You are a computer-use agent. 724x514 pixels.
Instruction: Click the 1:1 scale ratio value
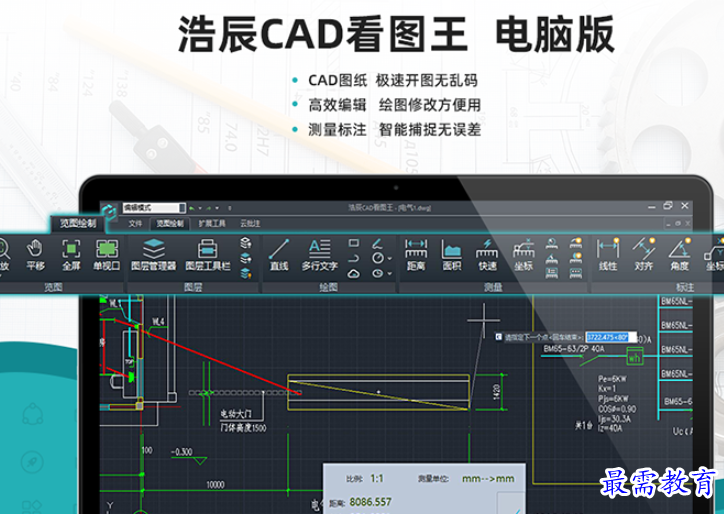click(377, 478)
